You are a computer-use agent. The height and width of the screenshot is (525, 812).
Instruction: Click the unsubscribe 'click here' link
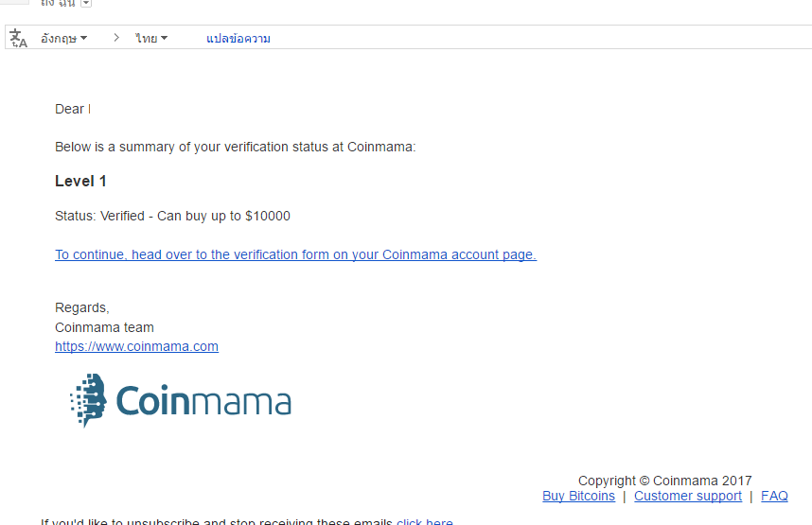[425, 521]
